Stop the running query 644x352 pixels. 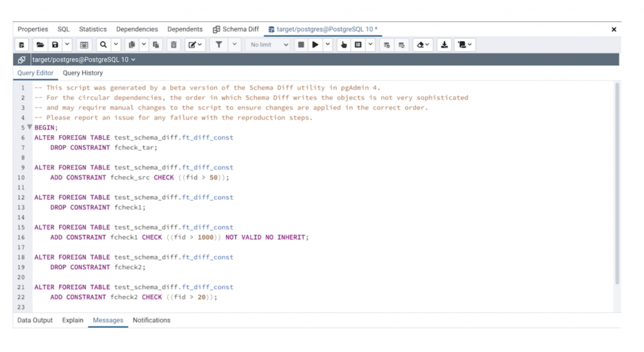click(x=301, y=45)
